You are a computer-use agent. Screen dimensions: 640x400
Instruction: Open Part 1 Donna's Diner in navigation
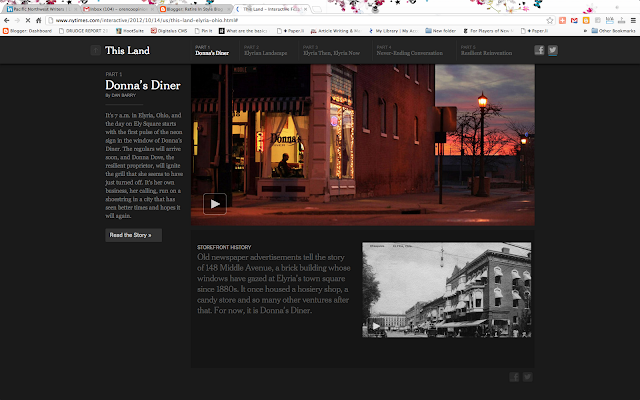[212, 50]
